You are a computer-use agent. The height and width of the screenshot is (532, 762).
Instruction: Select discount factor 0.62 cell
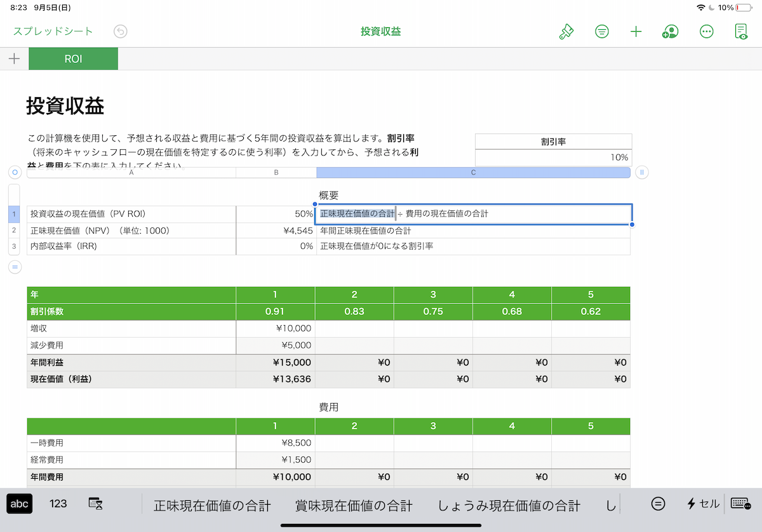click(591, 312)
